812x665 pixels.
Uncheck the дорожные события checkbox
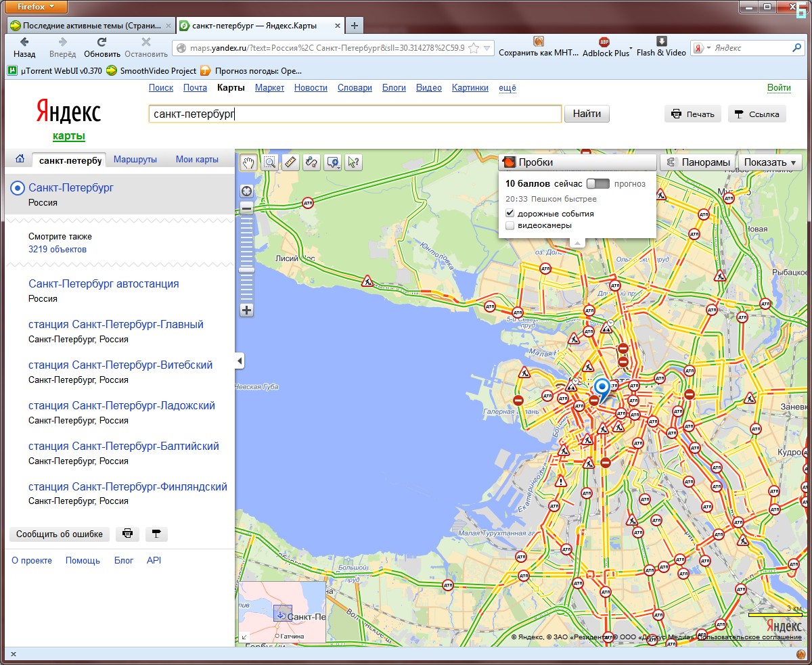[x=510, y=213]
